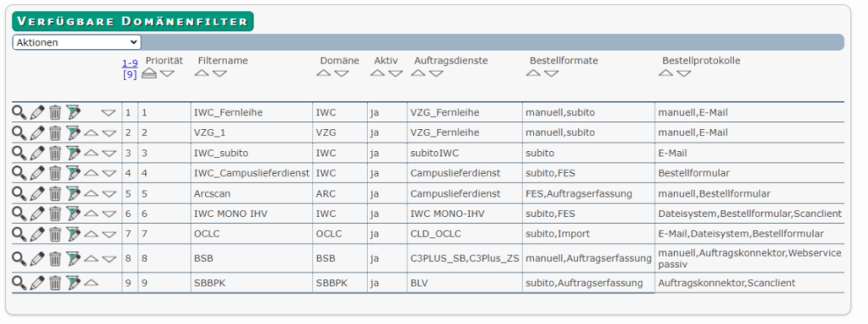The width and height of the screenshot is (868, 324).
Task: Move BSB filter down with arrow
Action: (x=109, y=259)
